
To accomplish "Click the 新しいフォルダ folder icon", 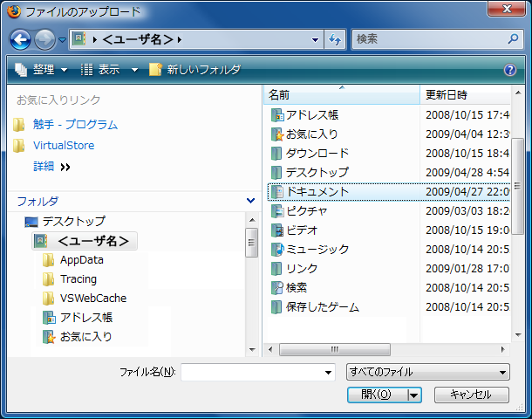I will [x=155, y=70].
